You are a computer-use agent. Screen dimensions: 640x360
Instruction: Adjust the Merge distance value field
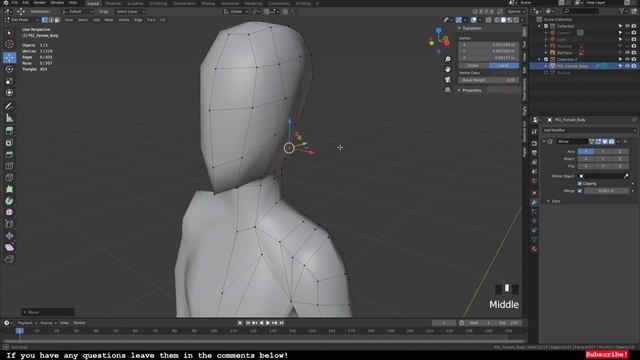coord(606,191)
